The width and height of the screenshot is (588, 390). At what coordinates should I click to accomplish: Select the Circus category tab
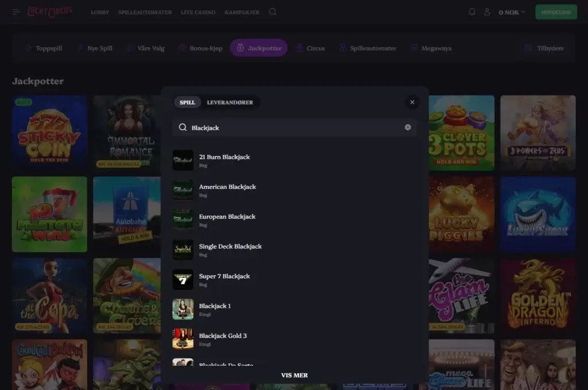point(311,48)
